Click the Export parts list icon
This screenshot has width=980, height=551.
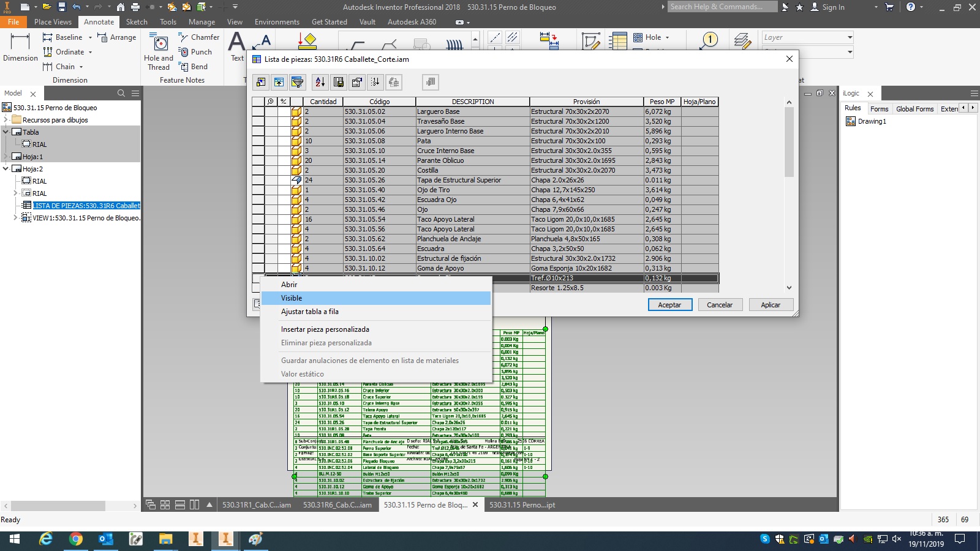pos(337,82)
